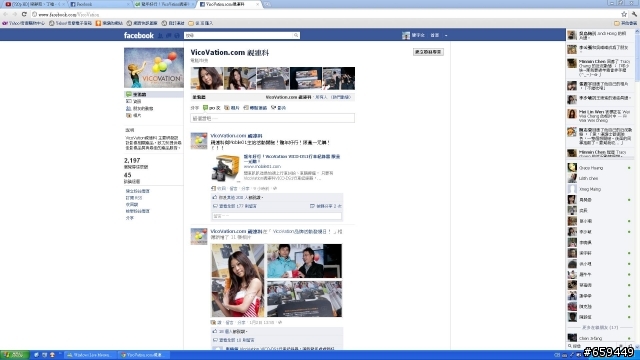Click the bookmark star in the address bar
This screenshot has width=640, height=360.
pyautogui.click(x=624, y=14)
